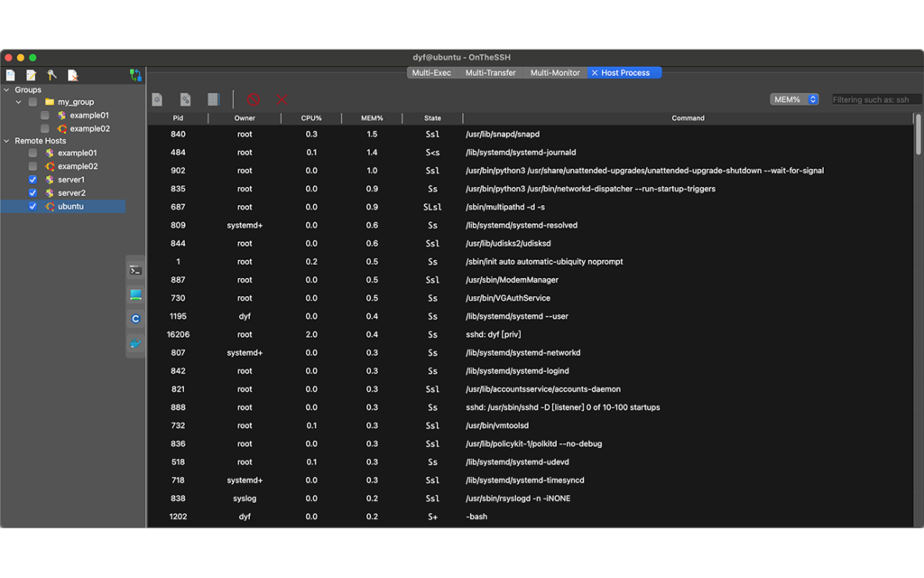This screenshot has height=578, width=924.
Task: Collapse the my_group folder
Action: point(18,101)
